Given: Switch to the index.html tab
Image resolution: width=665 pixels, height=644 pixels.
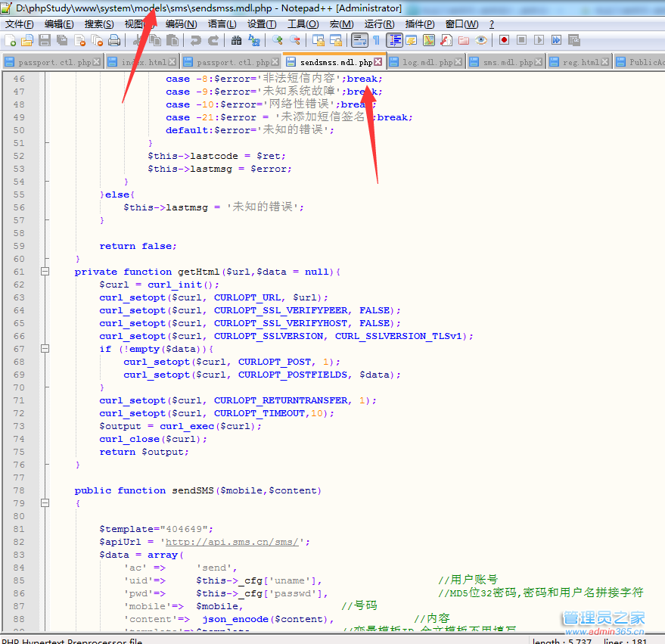Looking at the screenshot, I should tap(141, 62).
